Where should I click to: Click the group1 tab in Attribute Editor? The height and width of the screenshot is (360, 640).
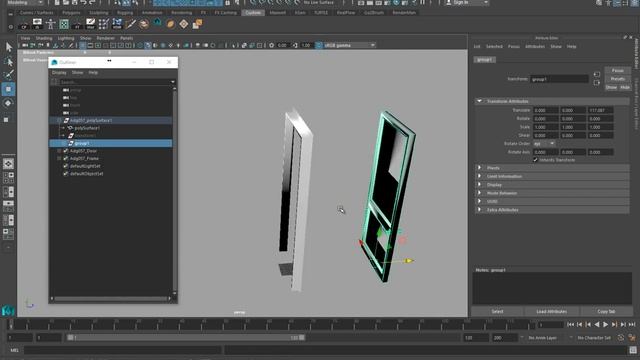tap(484, 60)
